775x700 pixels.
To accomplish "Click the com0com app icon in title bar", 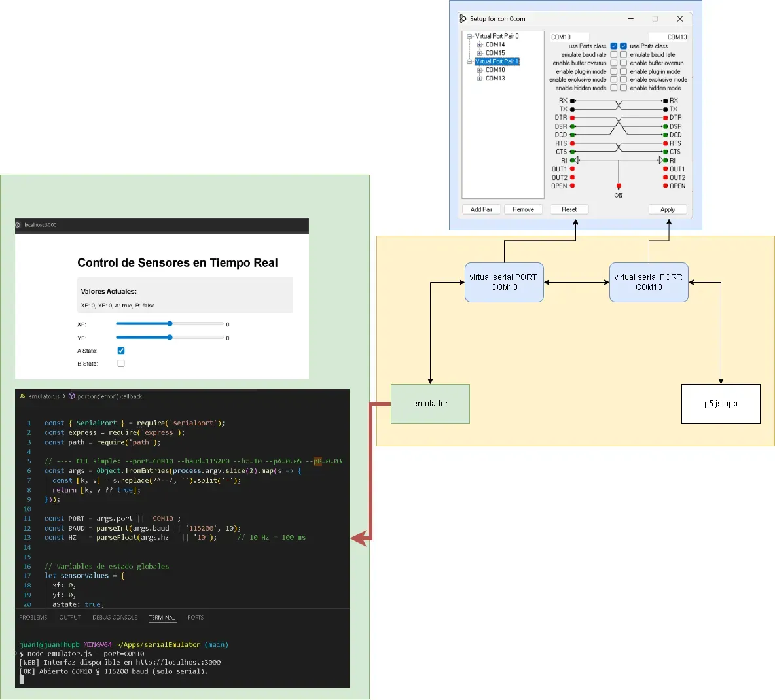I will click(x=463, y=19).
